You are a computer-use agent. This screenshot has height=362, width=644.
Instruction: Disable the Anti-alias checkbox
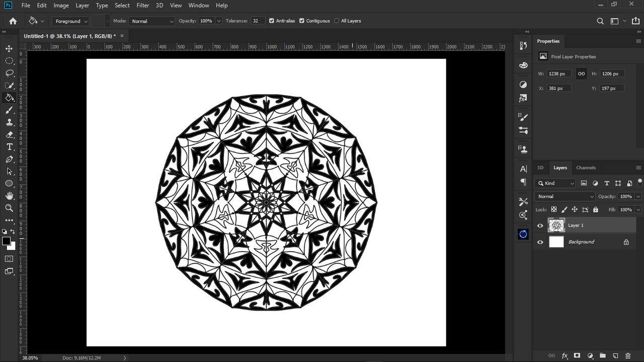(x=272, y=21)
